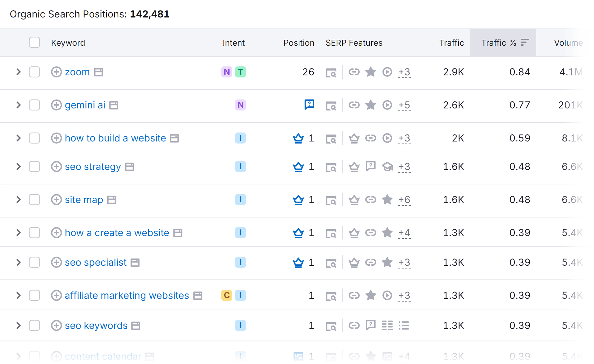Sort by the Traffic column header

pos(451,43)
